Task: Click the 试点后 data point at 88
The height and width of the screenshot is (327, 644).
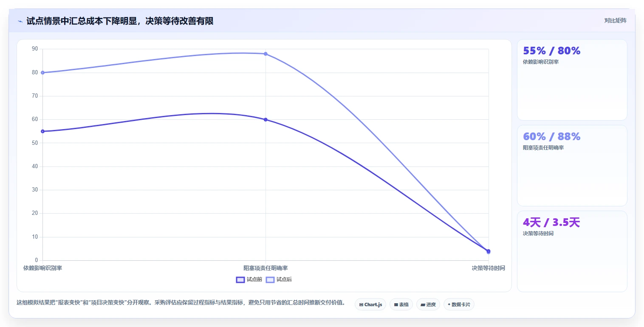Action: point(266,54)
